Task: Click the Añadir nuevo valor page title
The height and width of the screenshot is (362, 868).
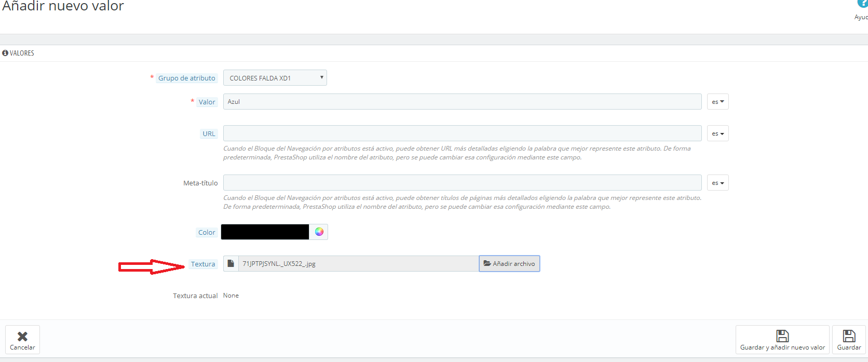Action: (x=63, y=6)
